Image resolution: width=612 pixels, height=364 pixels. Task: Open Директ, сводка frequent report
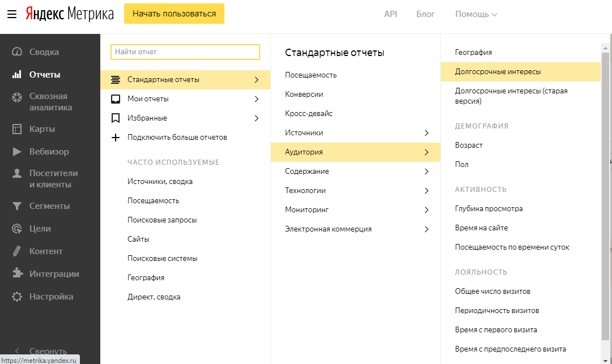(x=154, y=297)
